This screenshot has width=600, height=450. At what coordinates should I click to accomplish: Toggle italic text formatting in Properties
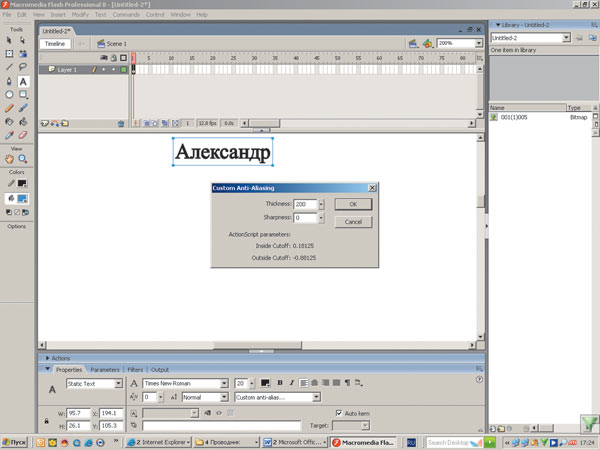point(290,383)
